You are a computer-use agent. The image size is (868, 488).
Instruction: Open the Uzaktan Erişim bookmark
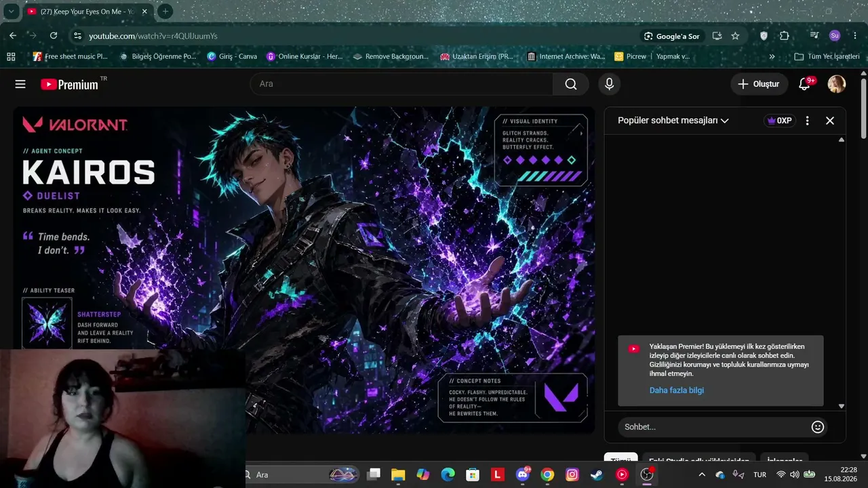click(477, 56)
